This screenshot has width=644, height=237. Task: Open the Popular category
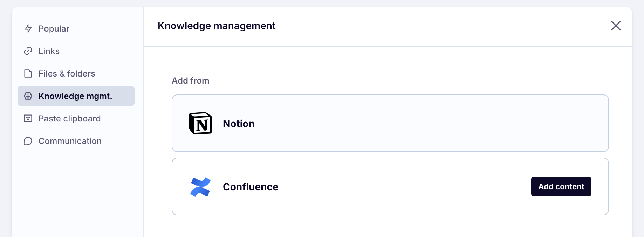(x=54, y=28)
